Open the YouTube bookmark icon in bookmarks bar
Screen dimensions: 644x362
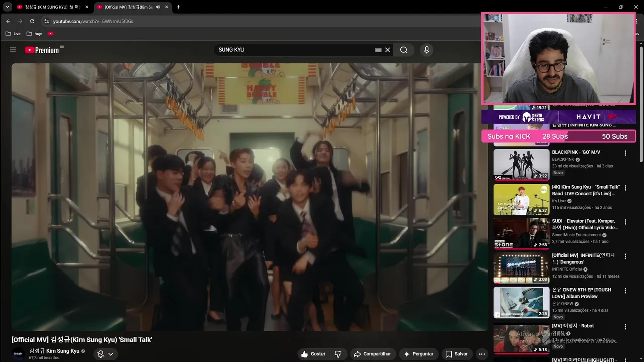pyautogui.click(x=51, y=33)
